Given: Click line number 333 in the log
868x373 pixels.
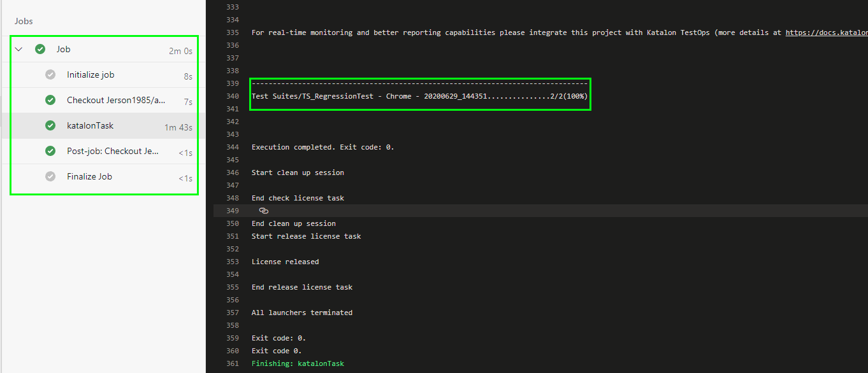Looking at the screenshot, I should click(233, 6).
